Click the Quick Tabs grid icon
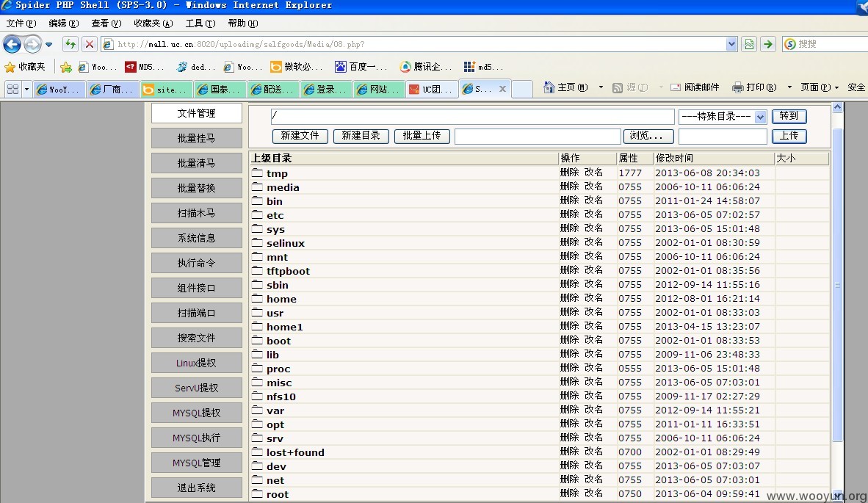The width and height of the screenshot is (868, 503). (12, 89)
